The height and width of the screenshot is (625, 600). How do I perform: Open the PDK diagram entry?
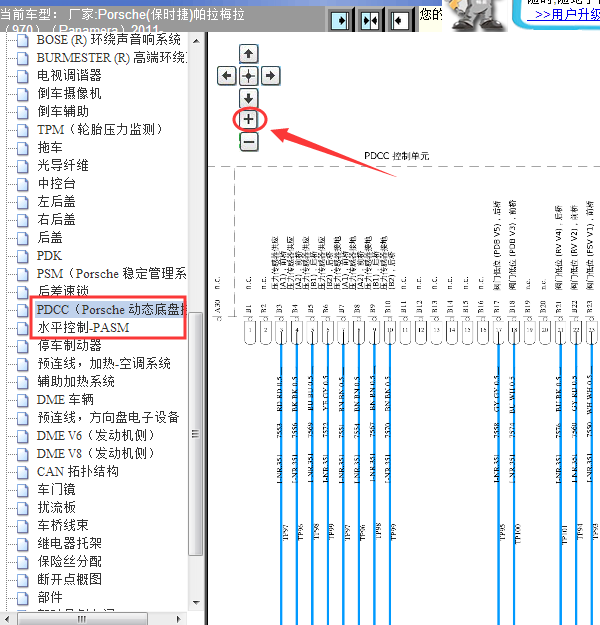pyautogui.click(x=49, y=256)
